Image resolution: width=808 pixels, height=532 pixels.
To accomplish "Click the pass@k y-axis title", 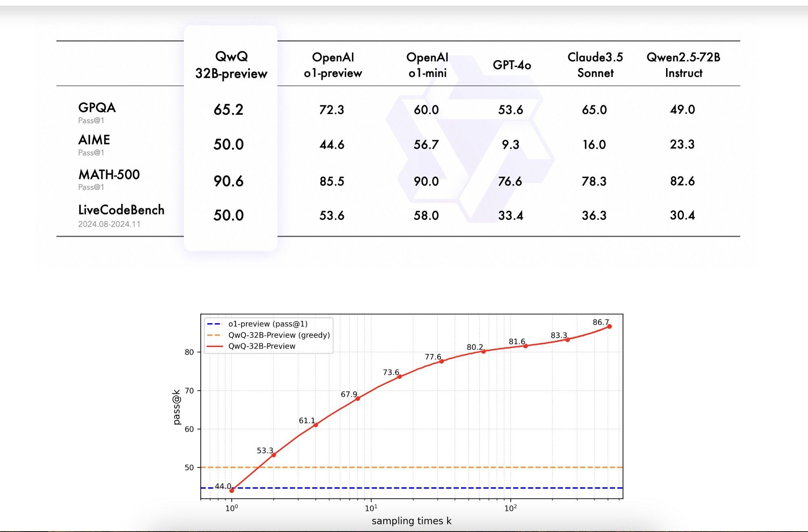I will click(x=176, y=407).
